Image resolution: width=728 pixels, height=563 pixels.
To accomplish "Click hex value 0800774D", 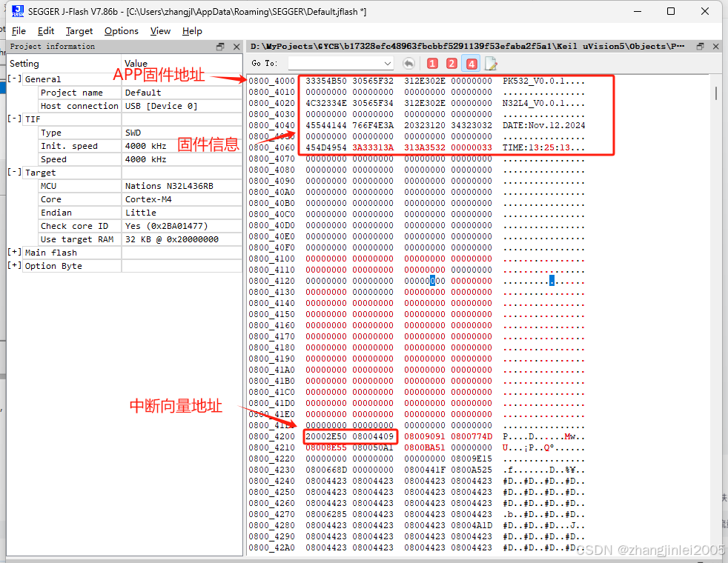I will pos(471,436).
